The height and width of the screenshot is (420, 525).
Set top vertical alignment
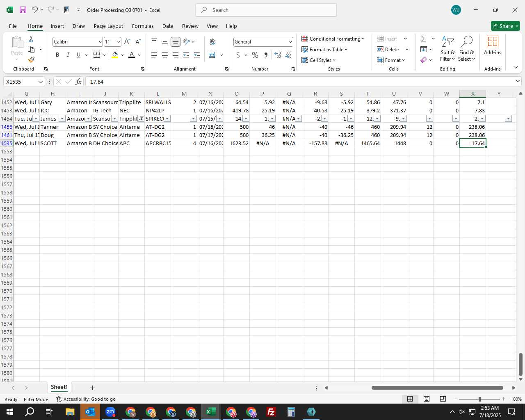(x=154, y=41)
